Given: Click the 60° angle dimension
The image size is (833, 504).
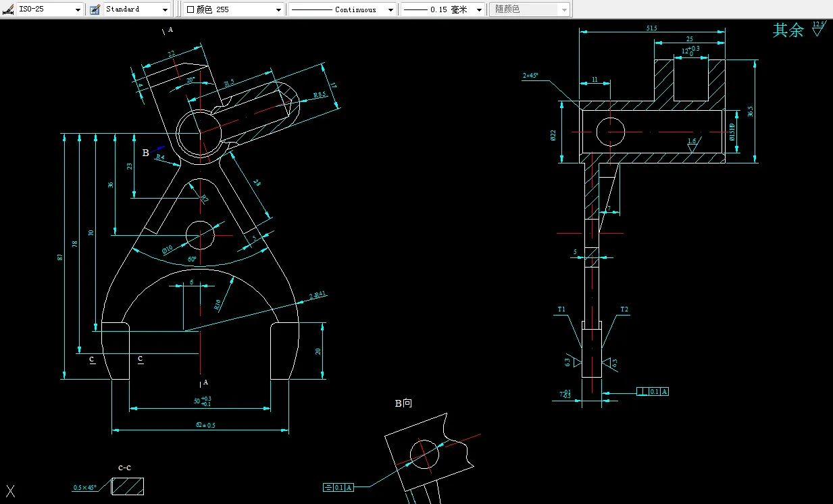Looking at the screenshot, I should [x=192, y=259].
